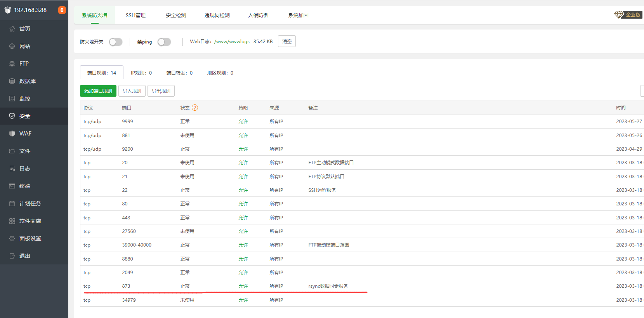
Task: Click the security shield check icon
Action: [12, 116]
